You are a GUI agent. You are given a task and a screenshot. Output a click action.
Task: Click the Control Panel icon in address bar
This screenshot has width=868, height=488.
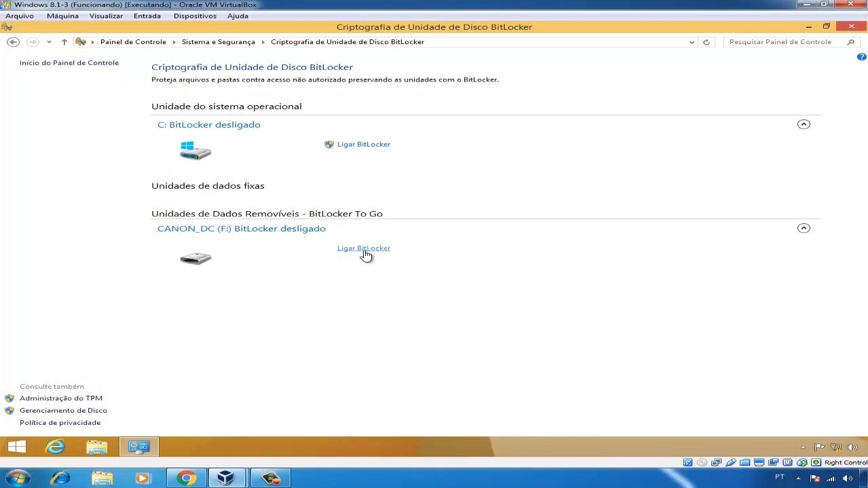pos(81,42)
